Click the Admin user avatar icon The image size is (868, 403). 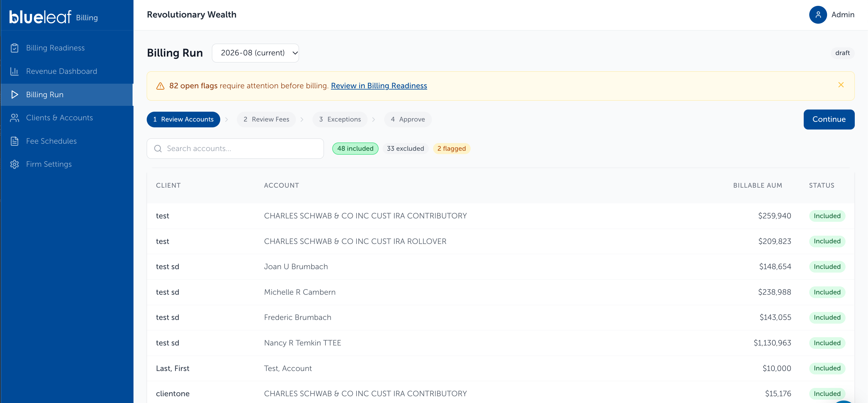pyautogui.click(x=818, y=14)
